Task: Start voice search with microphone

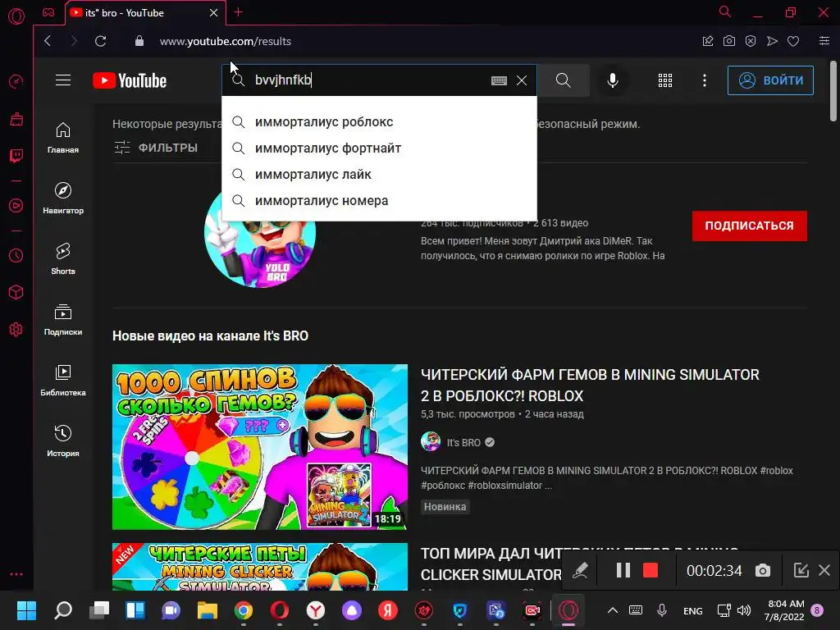Action: point(613,80)
